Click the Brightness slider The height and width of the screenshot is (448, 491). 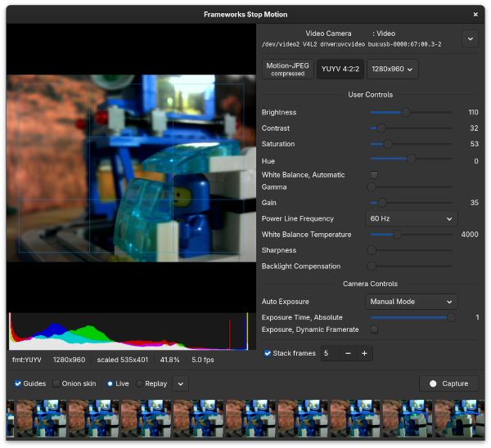tap(411, 112)
